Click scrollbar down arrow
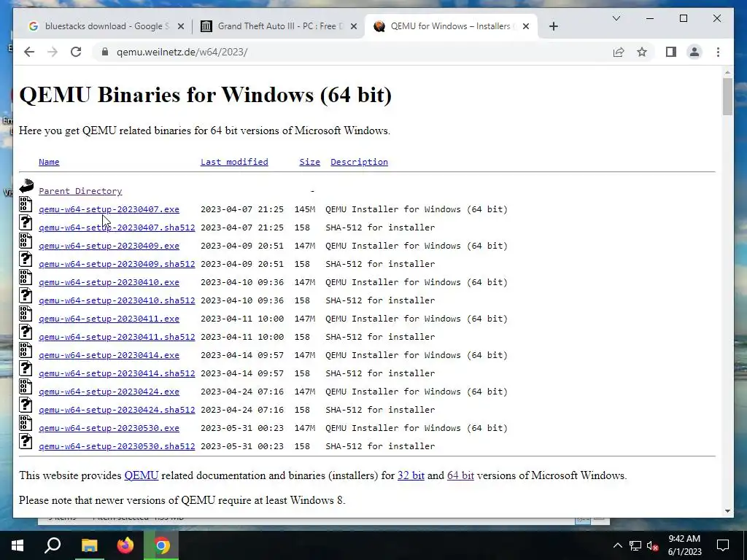This screenshot has height=560, width=747. (x=727, y=511)
